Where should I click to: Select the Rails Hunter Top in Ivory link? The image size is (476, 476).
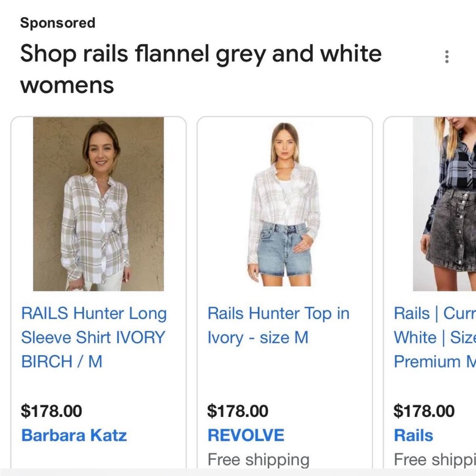coord(278,325)
